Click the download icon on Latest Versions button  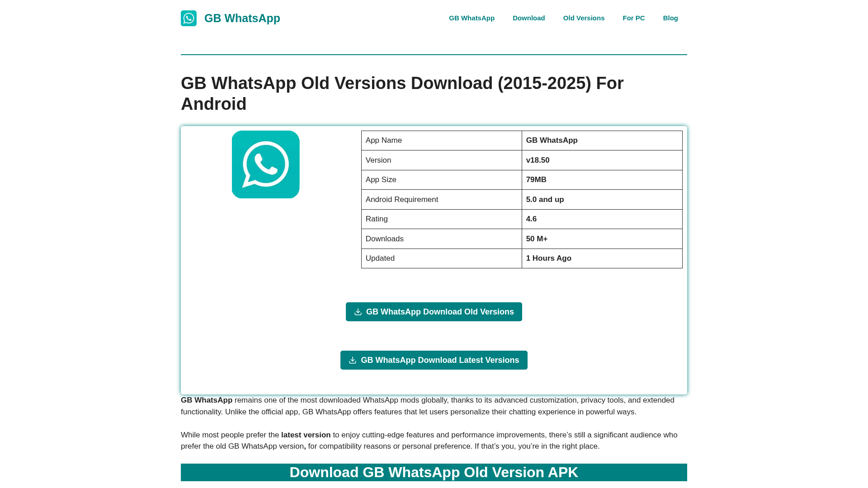[353, 360]
